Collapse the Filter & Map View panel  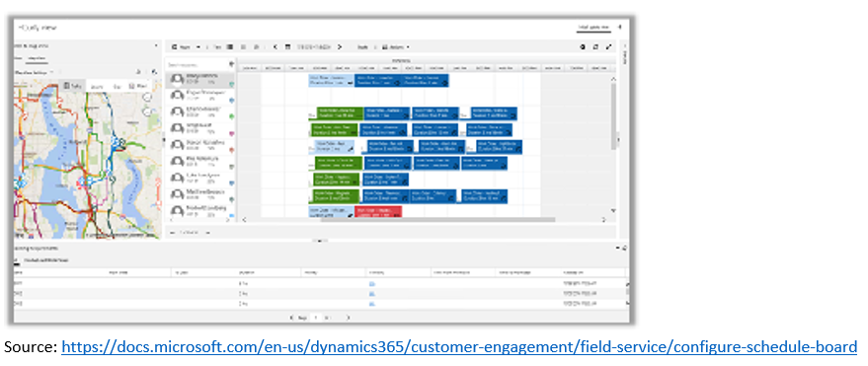point(156,45)
